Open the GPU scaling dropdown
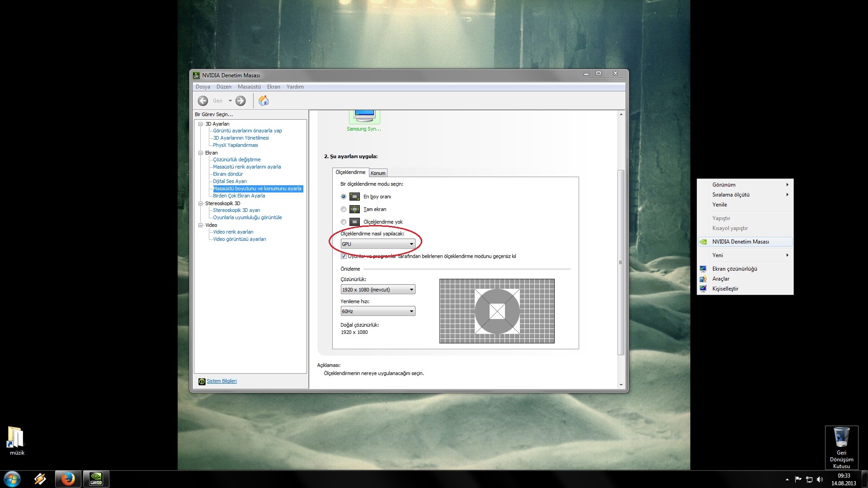This screenshot has height=488, width=868. tap(378, 244)
